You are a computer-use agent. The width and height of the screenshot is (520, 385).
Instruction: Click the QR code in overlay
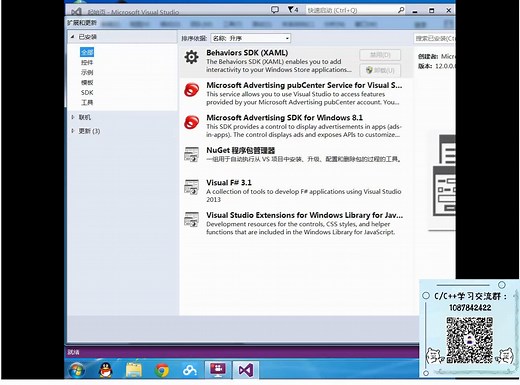coord(469,340)
